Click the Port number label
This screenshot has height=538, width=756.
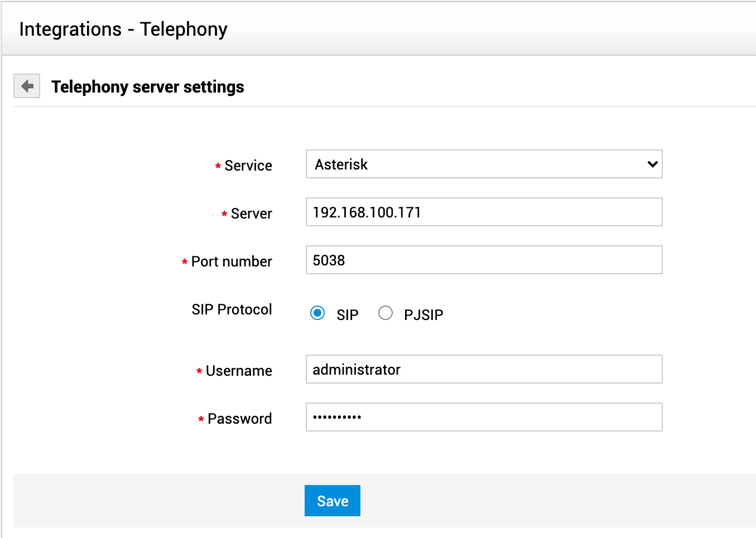coord(231,261)
